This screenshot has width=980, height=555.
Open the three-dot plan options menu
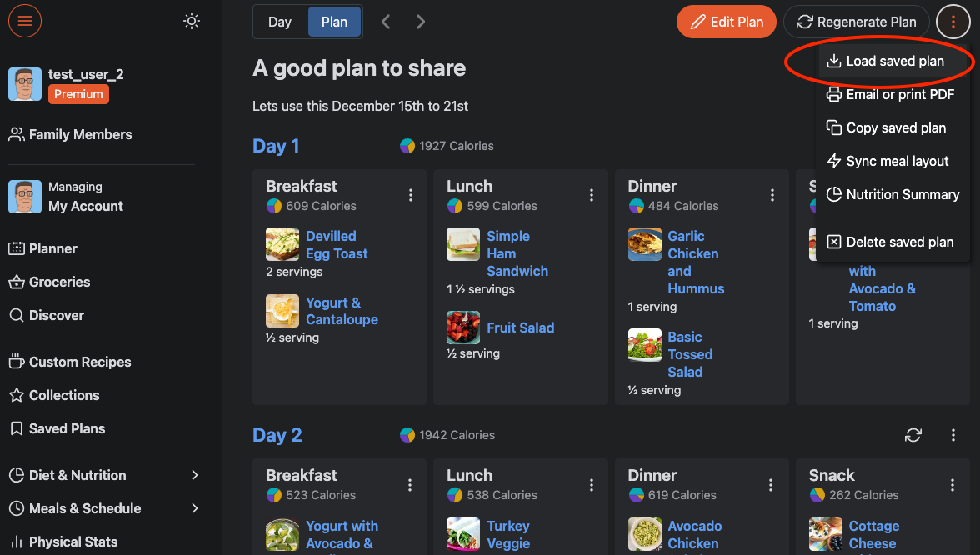click(x=952, y=22)
